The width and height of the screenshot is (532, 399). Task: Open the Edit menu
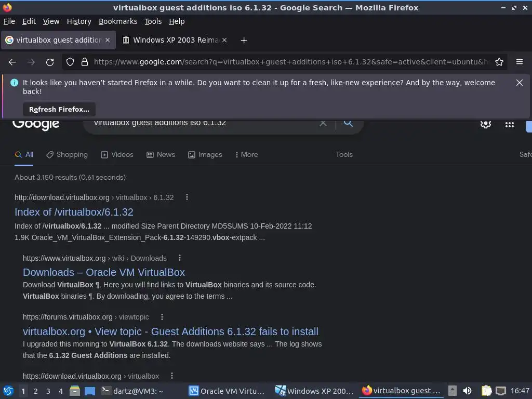29,21
